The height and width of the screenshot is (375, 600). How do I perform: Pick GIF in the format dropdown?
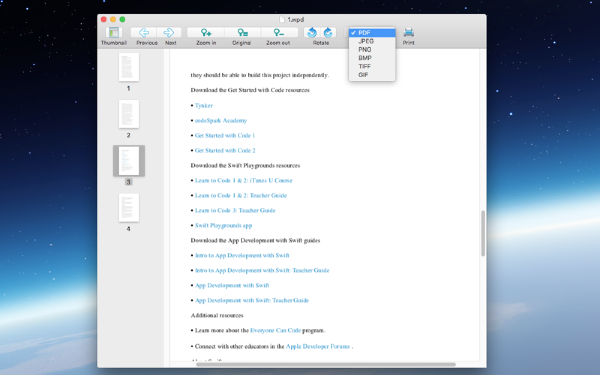coord(372,75)
